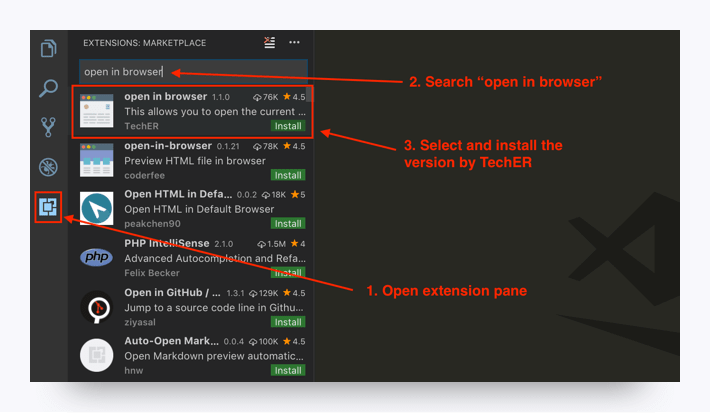This screenshot has height=413, width=710.
Task: Click the Open HTML in Default cursor icon
Action: (x=96, y=208)
